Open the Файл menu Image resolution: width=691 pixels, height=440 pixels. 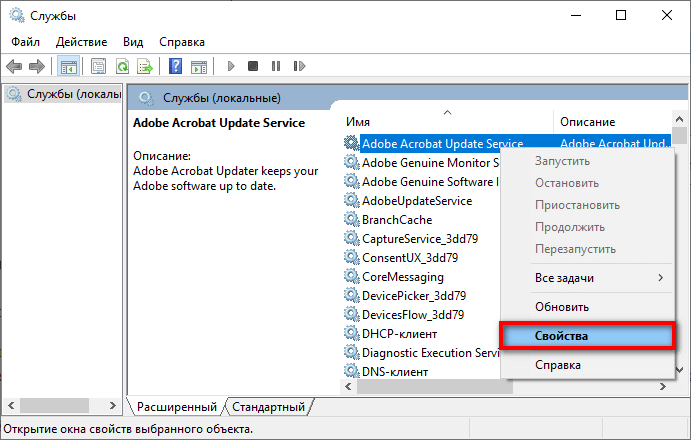(25, 42)
